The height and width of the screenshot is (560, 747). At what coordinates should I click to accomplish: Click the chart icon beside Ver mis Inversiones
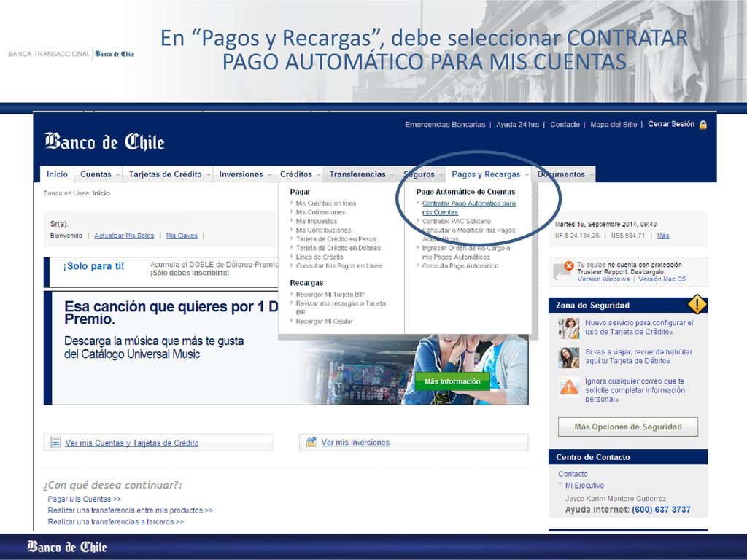pos(311,442)
